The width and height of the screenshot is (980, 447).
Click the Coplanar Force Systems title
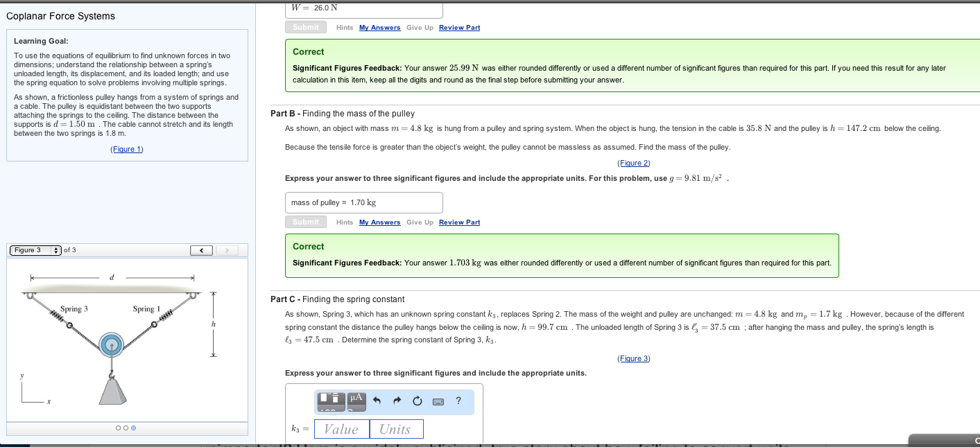point(60,16)
